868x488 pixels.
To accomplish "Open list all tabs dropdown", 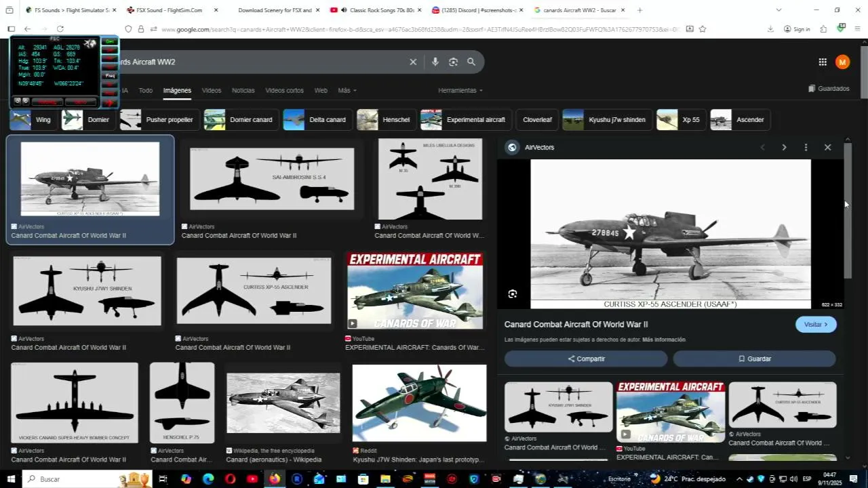I will coord(778,10).
